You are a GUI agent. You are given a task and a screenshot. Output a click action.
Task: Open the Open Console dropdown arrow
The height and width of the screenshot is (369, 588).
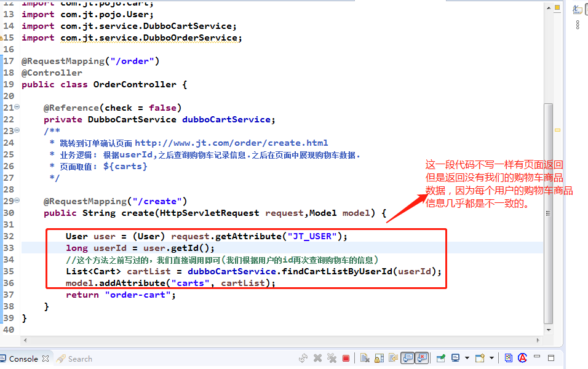tap(491, 358)
